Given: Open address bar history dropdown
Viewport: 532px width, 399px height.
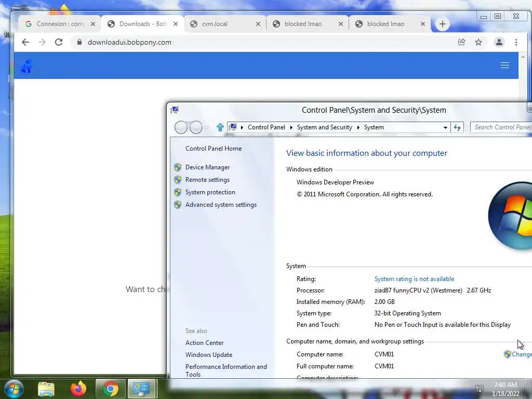Looking at the screenshot, I should (x=445, y=128).
